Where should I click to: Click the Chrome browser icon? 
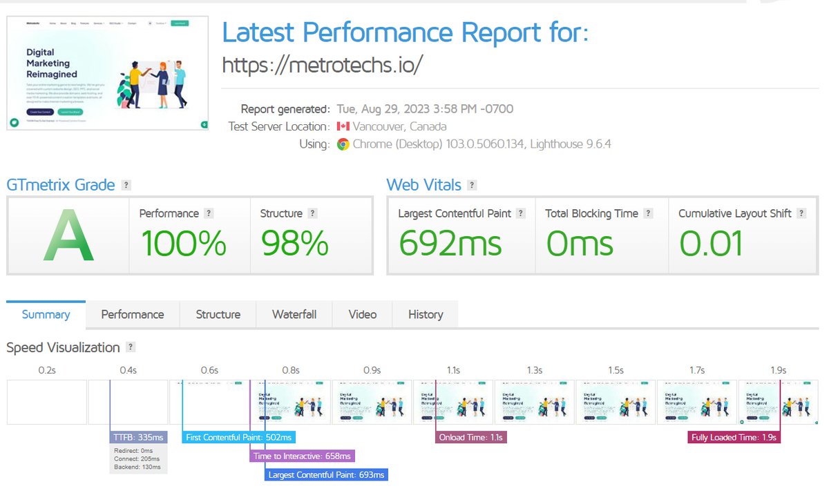343,144
